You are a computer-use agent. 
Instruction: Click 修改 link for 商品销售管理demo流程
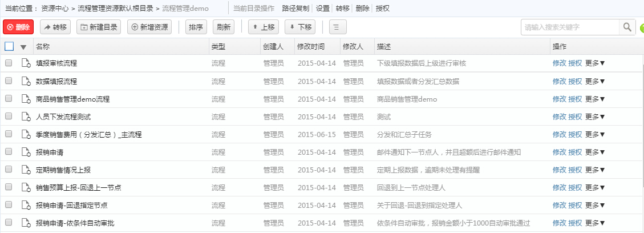[559, 99]
